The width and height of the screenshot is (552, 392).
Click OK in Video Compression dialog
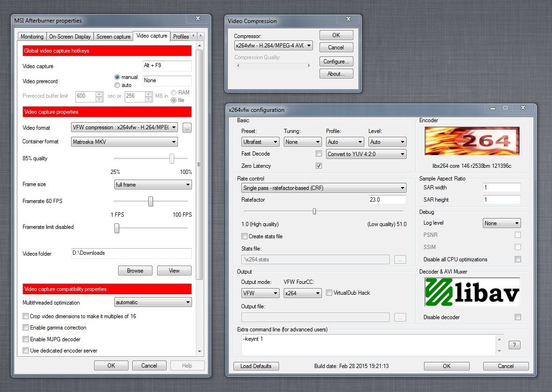click(x=336, y=35)
